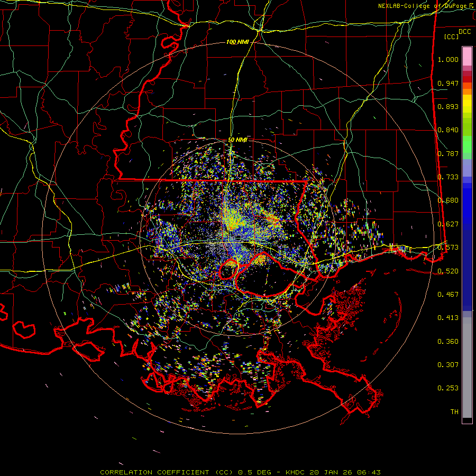This screenshot has height=476, width=476.
Task: Click the 20 JAN 26 date text
Action: pos(330,472)
